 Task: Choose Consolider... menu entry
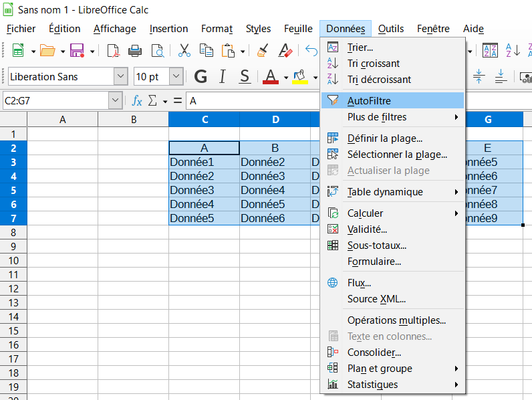point(393,353)
